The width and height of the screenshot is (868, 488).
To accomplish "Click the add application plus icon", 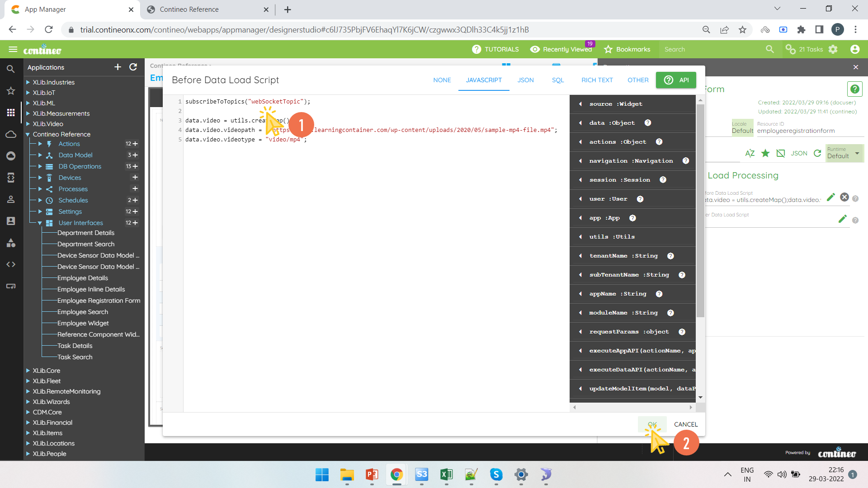I will (118, 67).
